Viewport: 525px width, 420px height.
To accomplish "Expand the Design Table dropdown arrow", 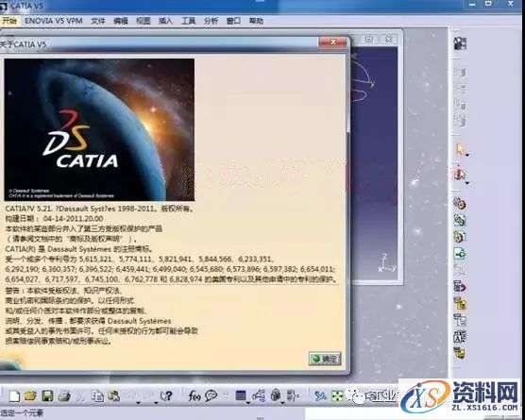I will [x=247, y=403].
